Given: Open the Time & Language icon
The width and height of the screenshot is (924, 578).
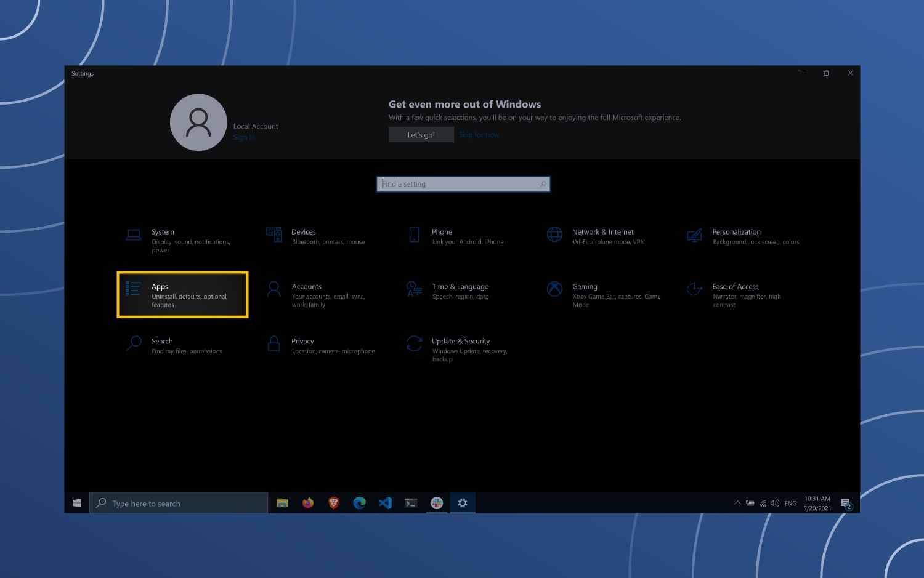Looking at the screenshot, I should (415, 289).
